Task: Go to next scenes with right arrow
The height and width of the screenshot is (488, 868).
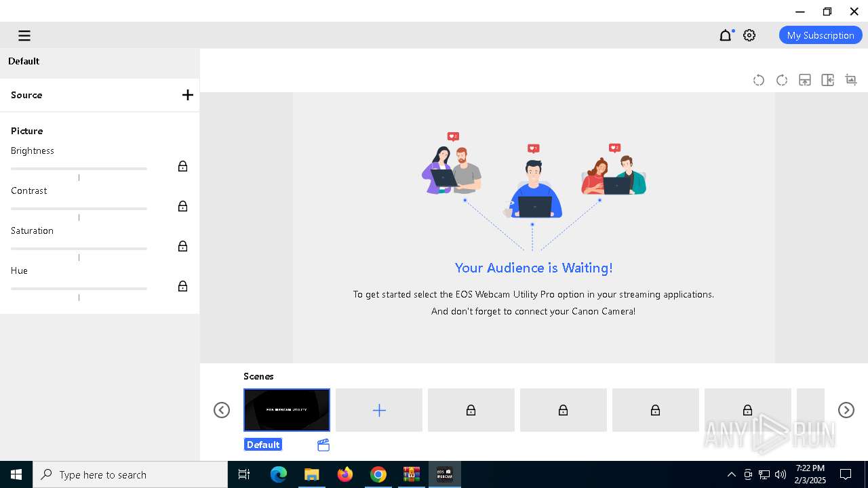Action: pyautogui.click(x=846, y=410)
